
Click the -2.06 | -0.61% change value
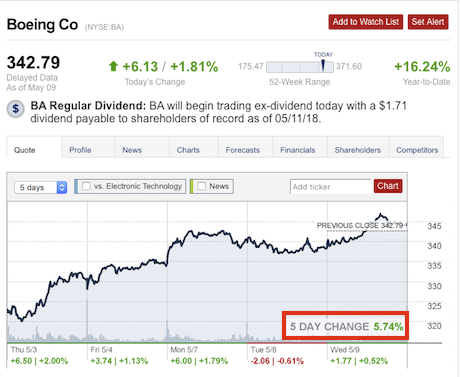point(277,361)
